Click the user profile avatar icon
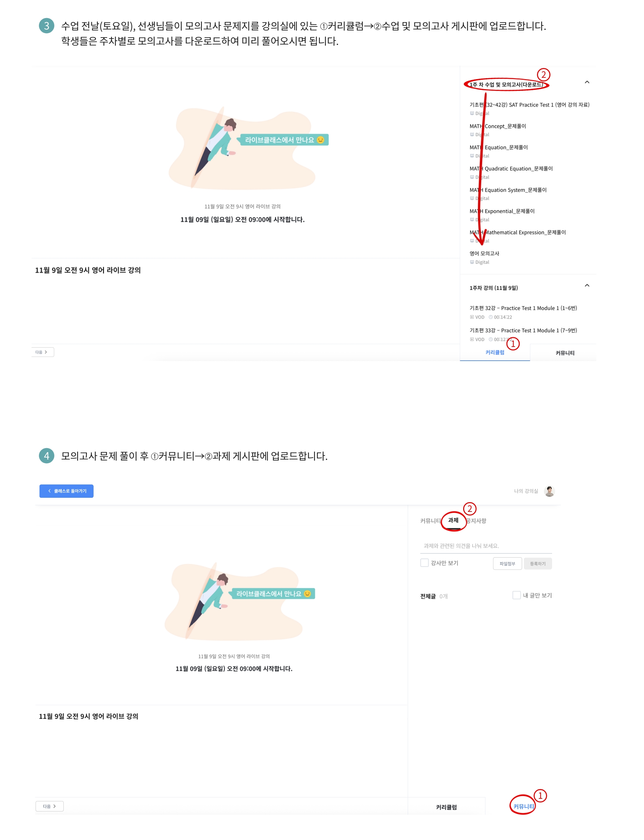Viewport: 644px width, 840px height. pyautogui.click(x=549, y=491)
